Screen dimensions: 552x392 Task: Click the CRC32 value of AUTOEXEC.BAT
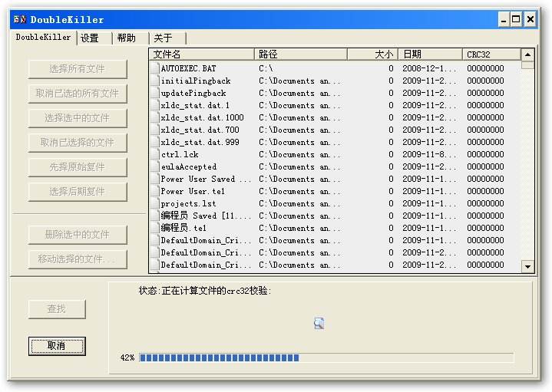(485, 68)
